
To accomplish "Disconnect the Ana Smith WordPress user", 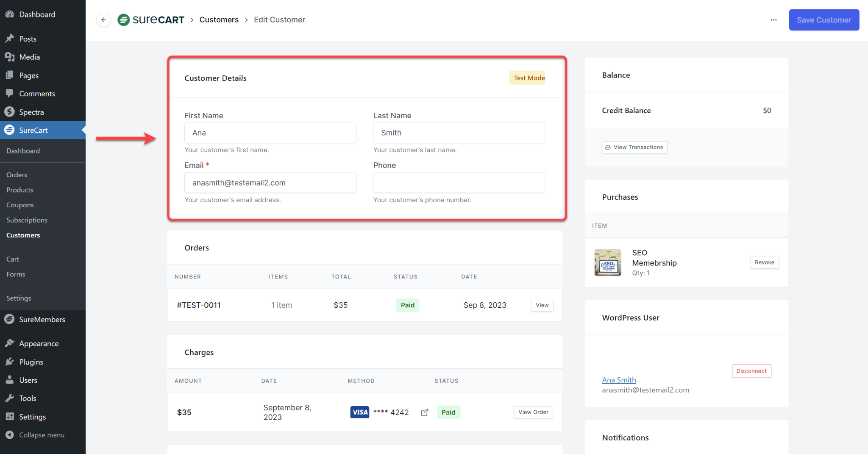I will 751,371.
